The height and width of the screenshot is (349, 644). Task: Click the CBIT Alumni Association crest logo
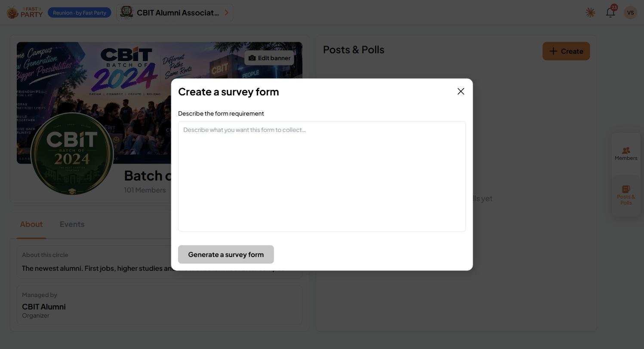[126, 12]
